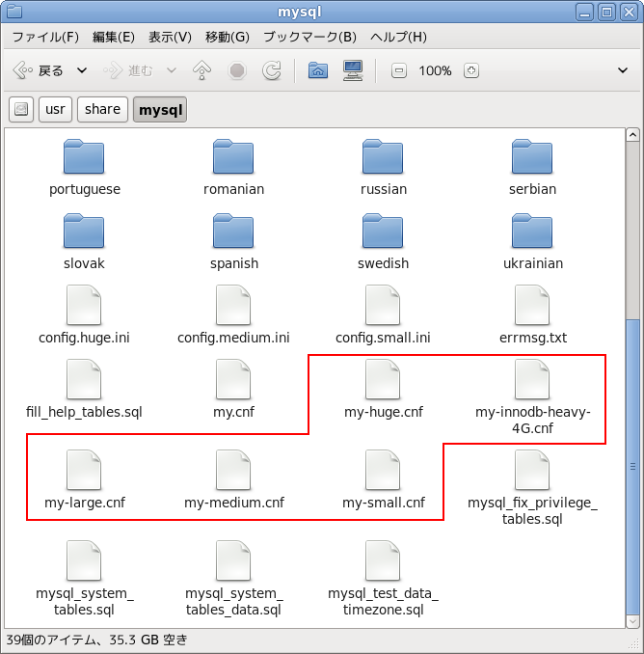The image size is (644, 654).
Task: Select the mysql_system_tables.sql file
Action: pos(84,579)
